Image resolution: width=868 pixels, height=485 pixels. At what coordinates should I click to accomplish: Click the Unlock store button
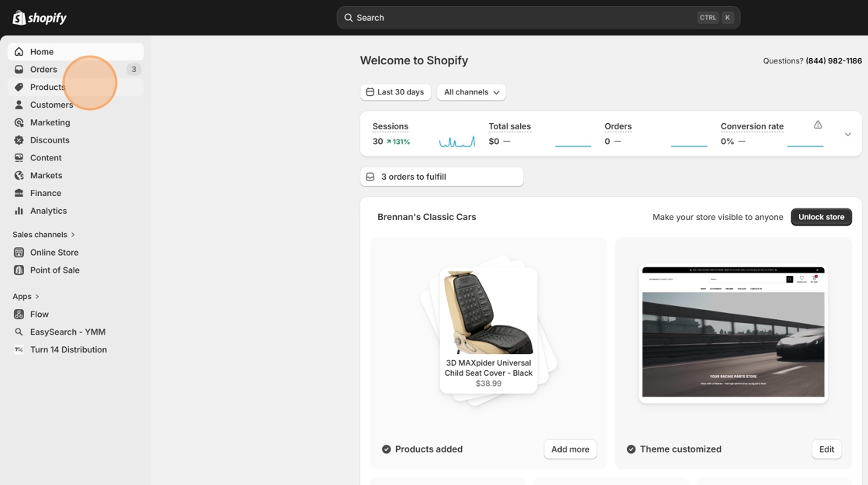821,217
